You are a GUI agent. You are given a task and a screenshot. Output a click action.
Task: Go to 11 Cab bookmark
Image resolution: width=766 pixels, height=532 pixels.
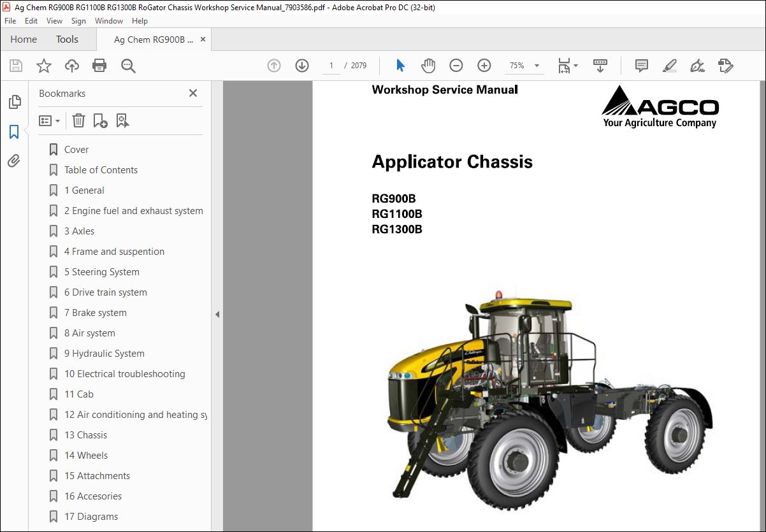(x=78, y=394)
